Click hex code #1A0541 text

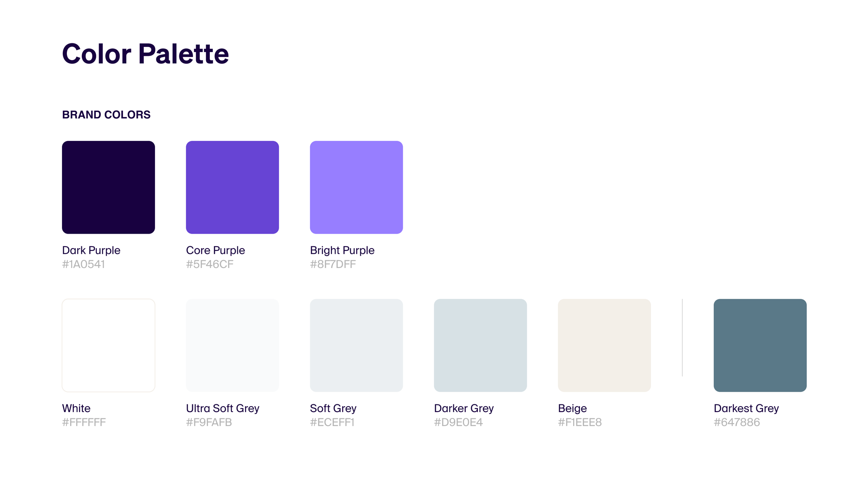pos(83,264)
